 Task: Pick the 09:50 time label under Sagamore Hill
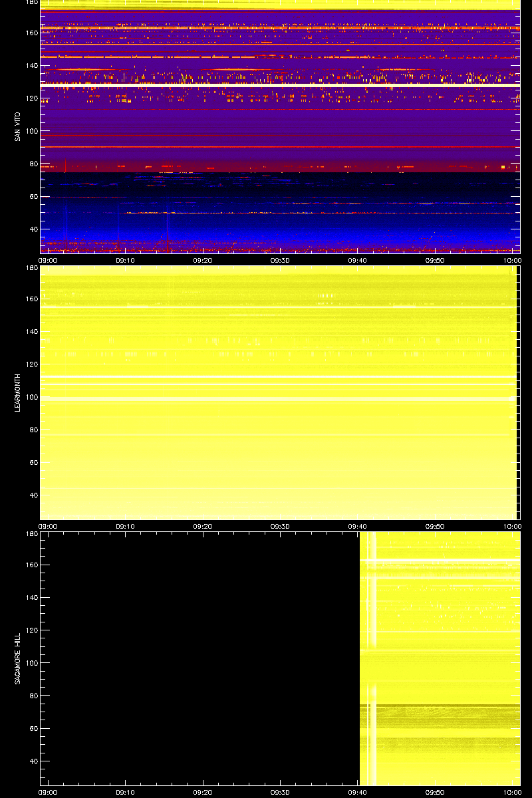[435, 793]
